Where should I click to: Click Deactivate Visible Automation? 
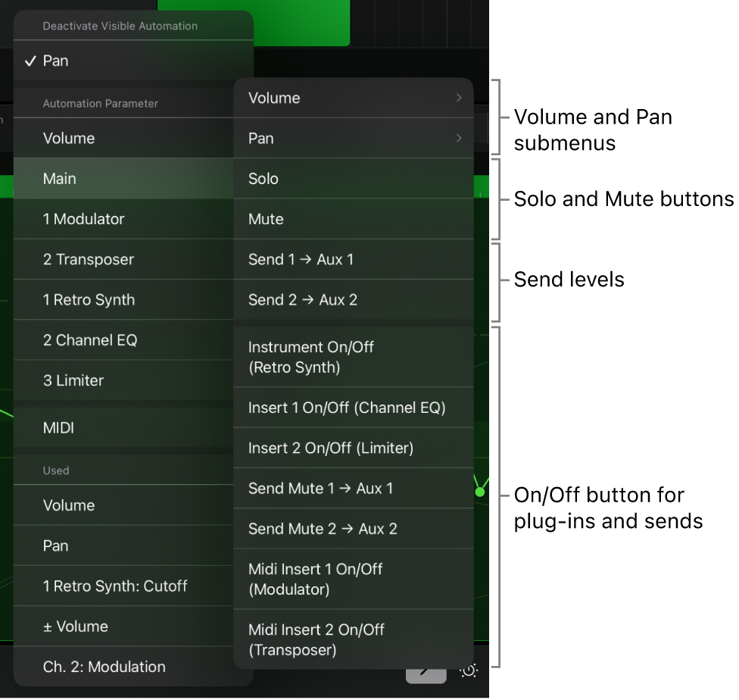pyautogui.click(x=121, y=25)
